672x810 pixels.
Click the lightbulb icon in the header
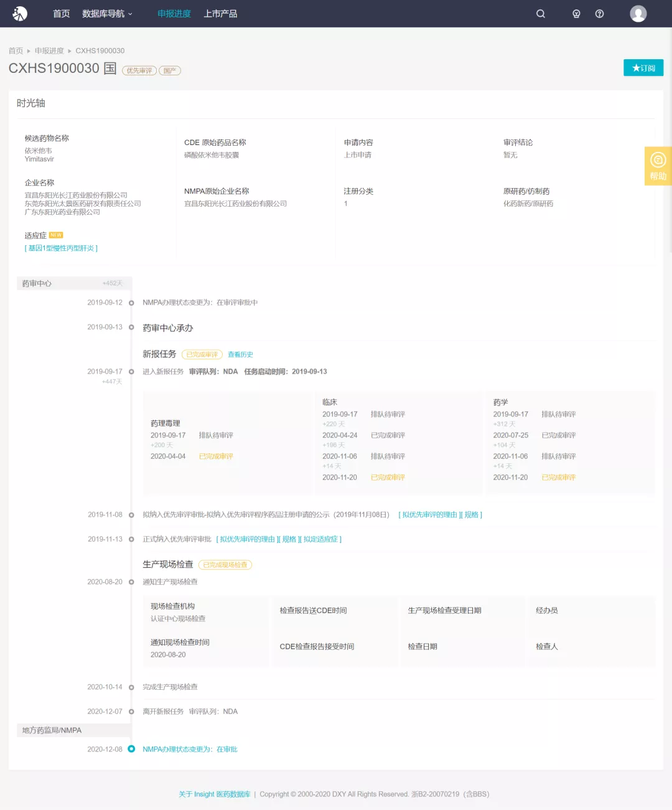pyautogui.click(x=576, y=14)
